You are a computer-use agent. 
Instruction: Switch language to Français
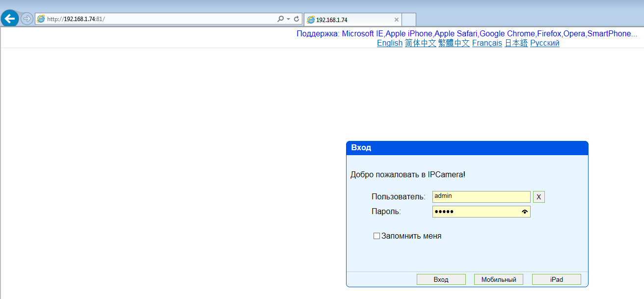coord(486,43)
